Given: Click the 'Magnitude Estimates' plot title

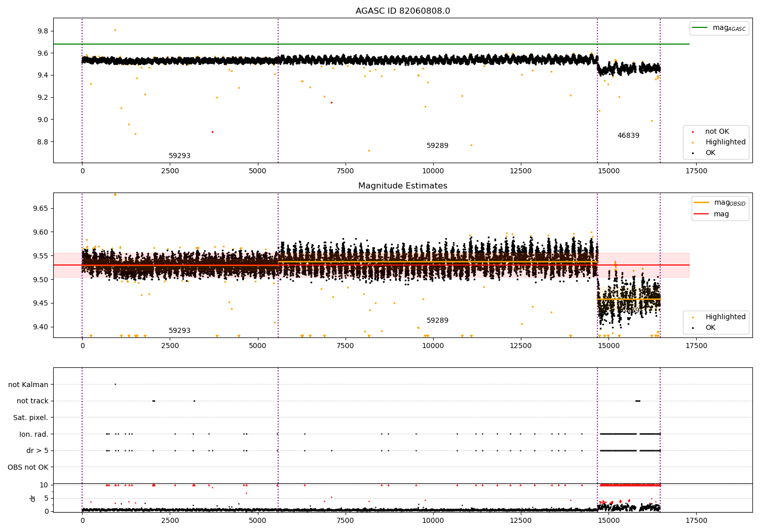Looking at the screenshot, I should 402,186.
